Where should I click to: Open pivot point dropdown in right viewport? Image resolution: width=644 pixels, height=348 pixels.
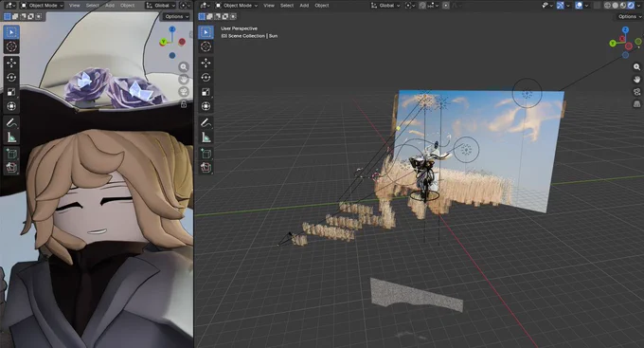coord(410,6)
